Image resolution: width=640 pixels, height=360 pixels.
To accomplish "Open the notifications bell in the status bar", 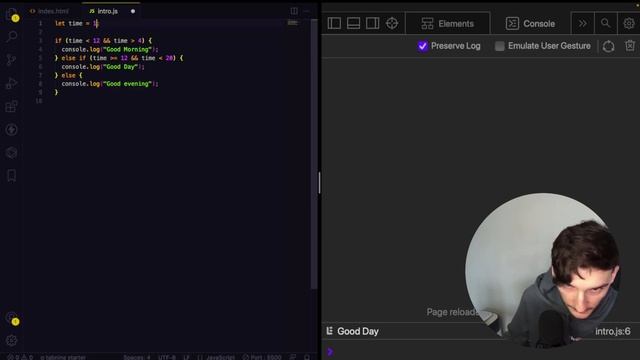I will coord(307,357).
